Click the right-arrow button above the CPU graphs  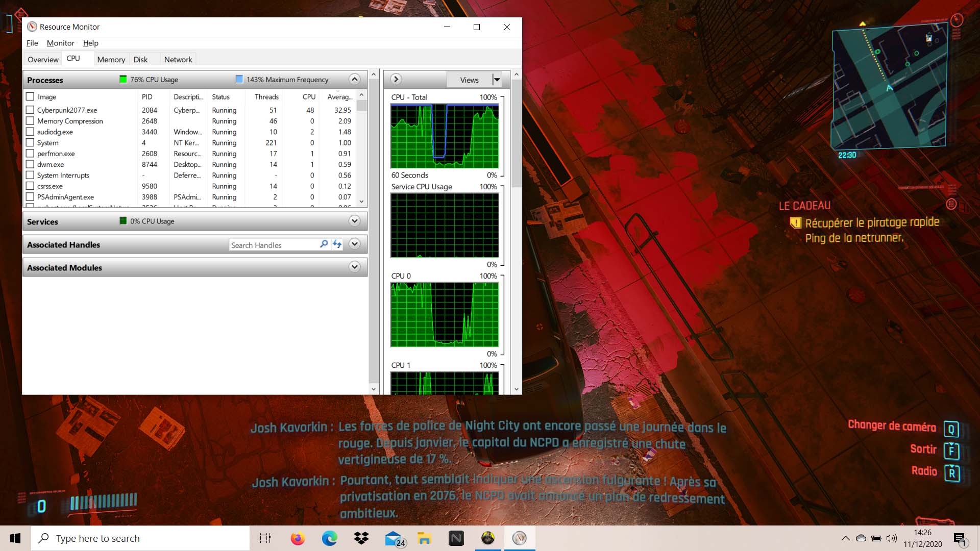(x=396, y=80)
